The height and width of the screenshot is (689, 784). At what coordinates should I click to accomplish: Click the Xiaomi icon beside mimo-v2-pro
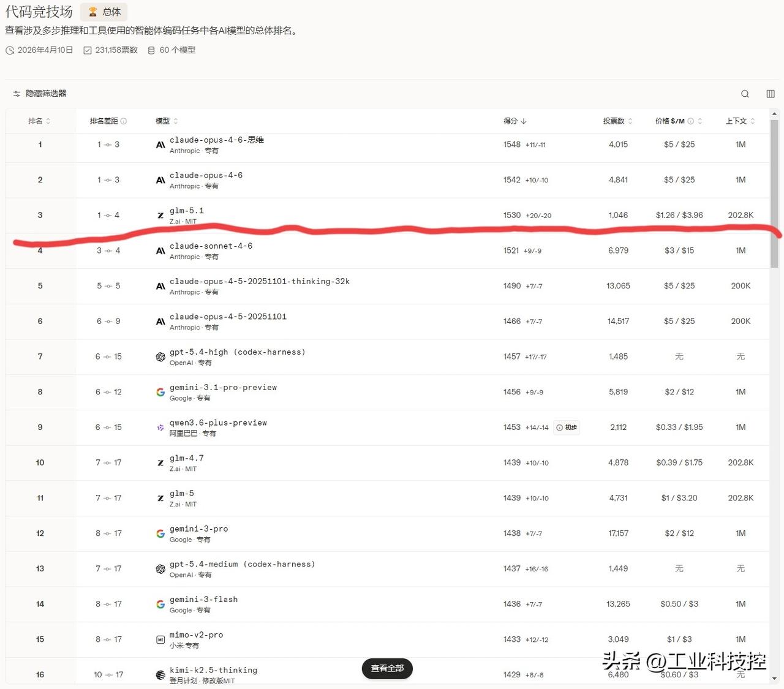pos(160,639)
